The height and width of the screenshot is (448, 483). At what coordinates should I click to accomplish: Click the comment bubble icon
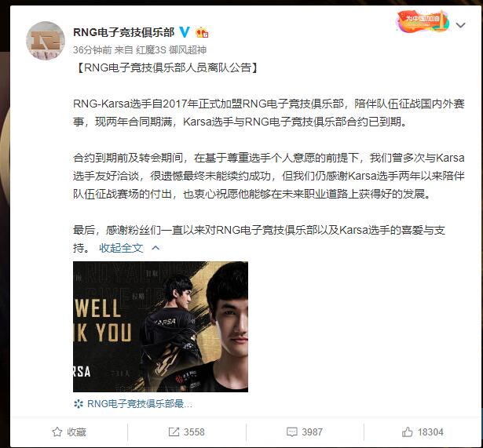tap(291, 432)
